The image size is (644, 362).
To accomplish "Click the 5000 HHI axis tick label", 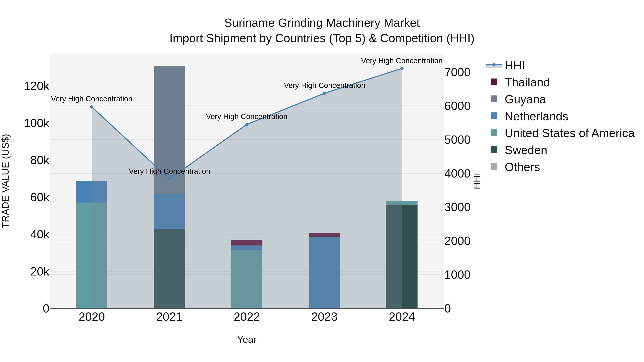I will (457, 140).
